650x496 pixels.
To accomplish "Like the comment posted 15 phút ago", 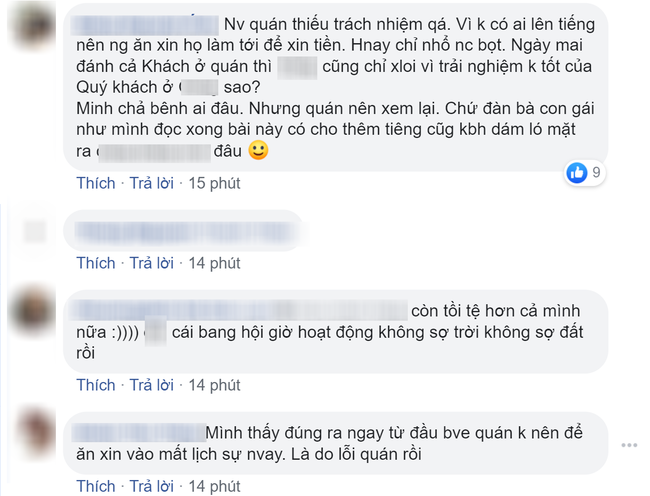I will click(x=96, y=183).
